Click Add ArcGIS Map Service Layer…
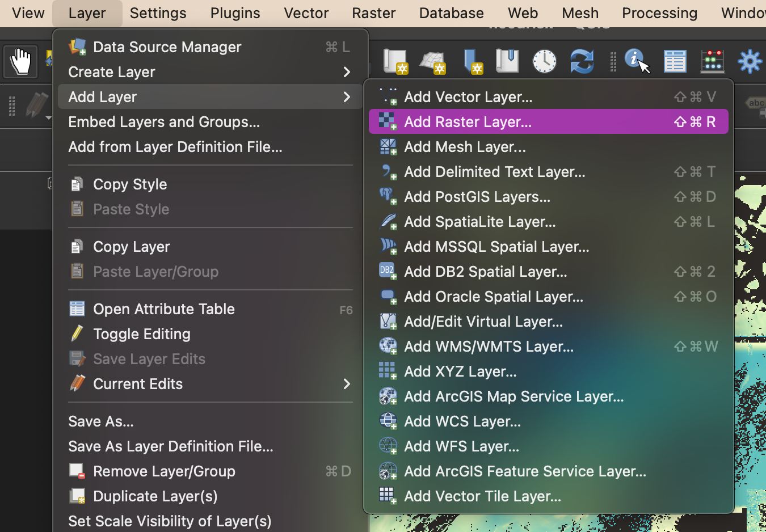This screenshot has height=532, width=766. [549, 396]
